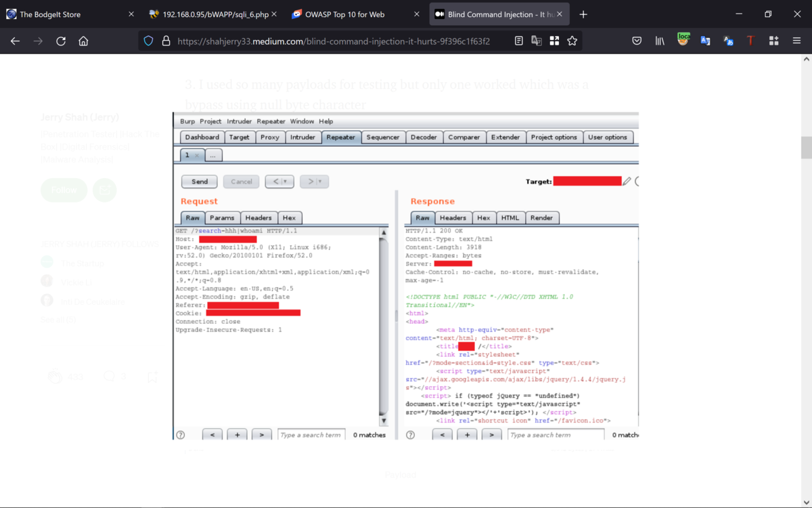
Task: Click the page's vertical scrollbar
Action: [806, 148]
